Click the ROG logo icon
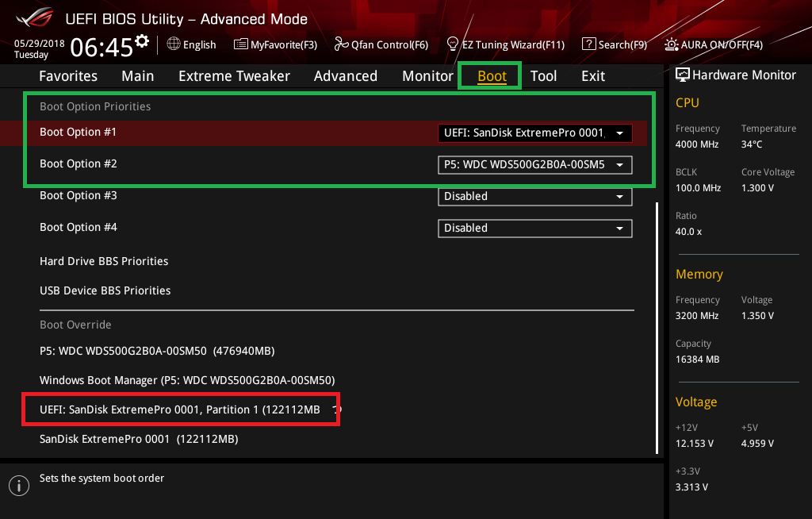 click(34, 17)
